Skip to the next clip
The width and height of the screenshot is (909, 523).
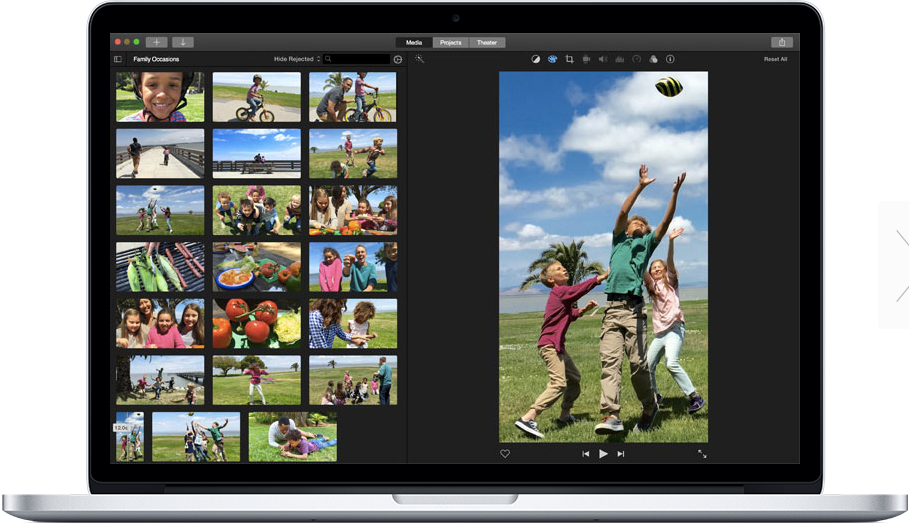tap(621, 454)
